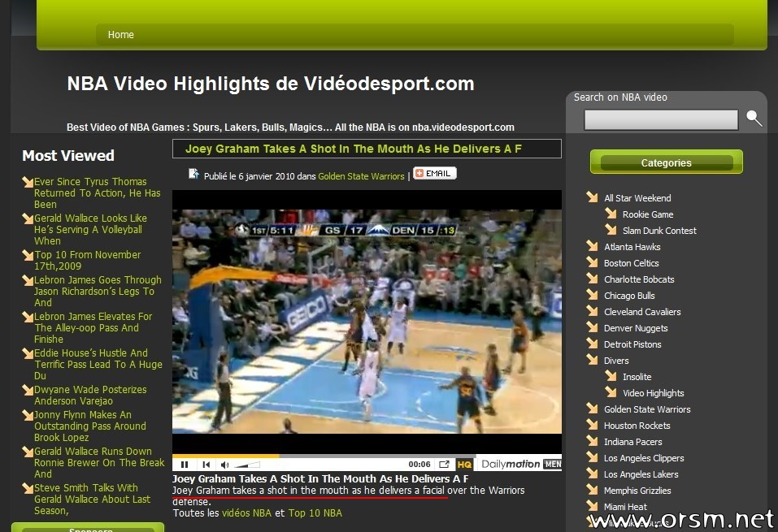Screen dimensions: 778x532
Task: Open the Indiana Pacers category
Action: click(633, 443)
